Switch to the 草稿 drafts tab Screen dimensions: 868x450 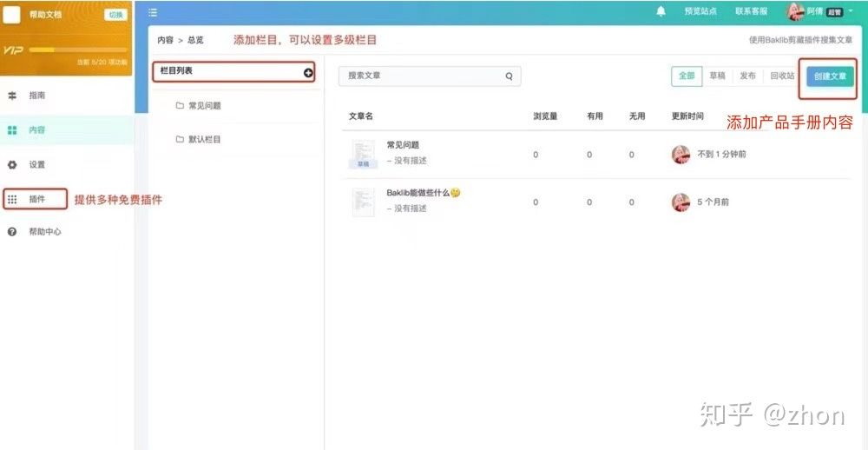click(x=717, y=76)
